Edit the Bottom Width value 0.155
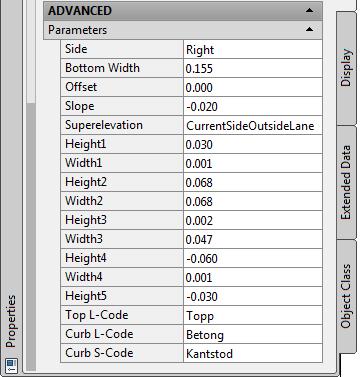This screenshot has width=361, height=377. coord(253,68)
